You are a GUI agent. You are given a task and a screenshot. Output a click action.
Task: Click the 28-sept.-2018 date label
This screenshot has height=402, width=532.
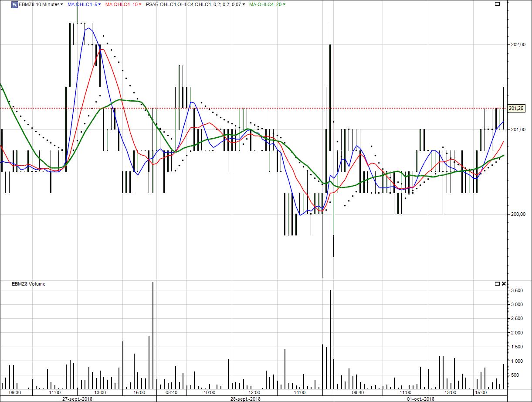pos(245,399)
